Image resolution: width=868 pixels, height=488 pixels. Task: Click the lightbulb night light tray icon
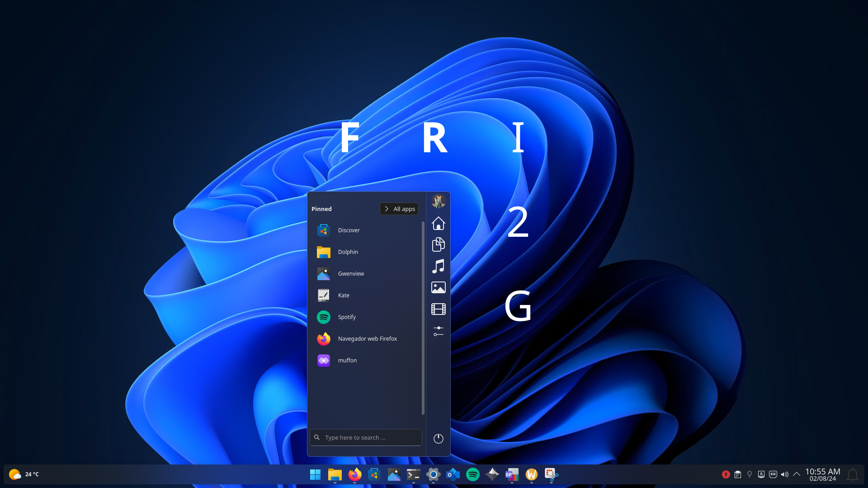(749, 474)
